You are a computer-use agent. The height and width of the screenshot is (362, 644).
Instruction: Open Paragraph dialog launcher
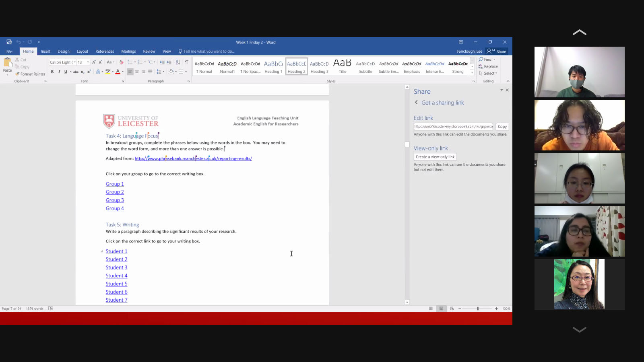[189, 81]
